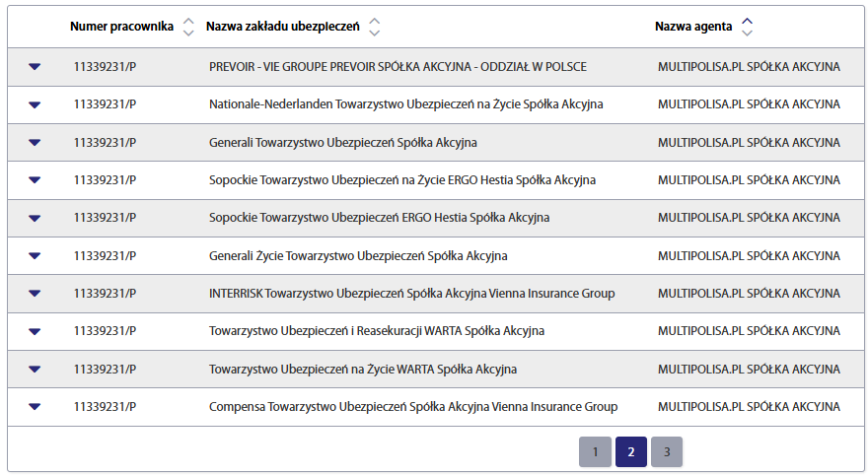
Task: Expand Sopockie Towarzystwo Ubezpieczeń ERGO Hestia row
Action: (x=35, y=218)
